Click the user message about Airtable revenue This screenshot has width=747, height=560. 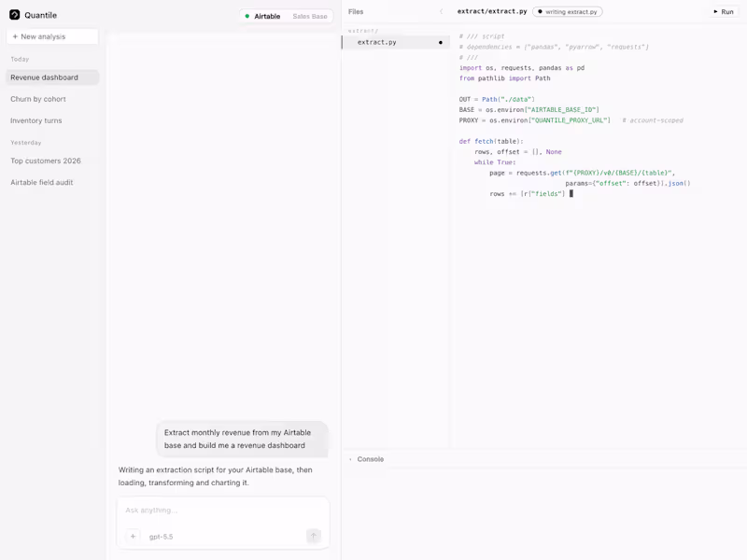[242, 439]
